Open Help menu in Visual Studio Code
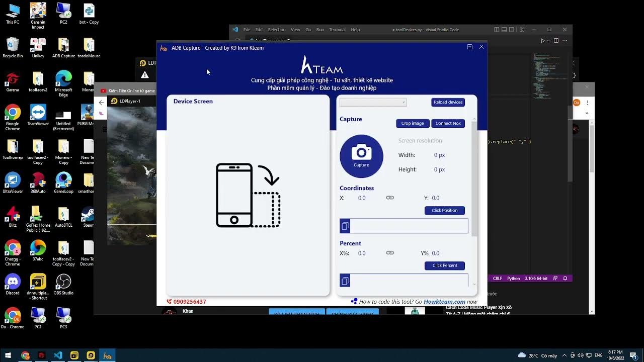The width and height of the screenshot is (644, 362). (x=355, y=30)
